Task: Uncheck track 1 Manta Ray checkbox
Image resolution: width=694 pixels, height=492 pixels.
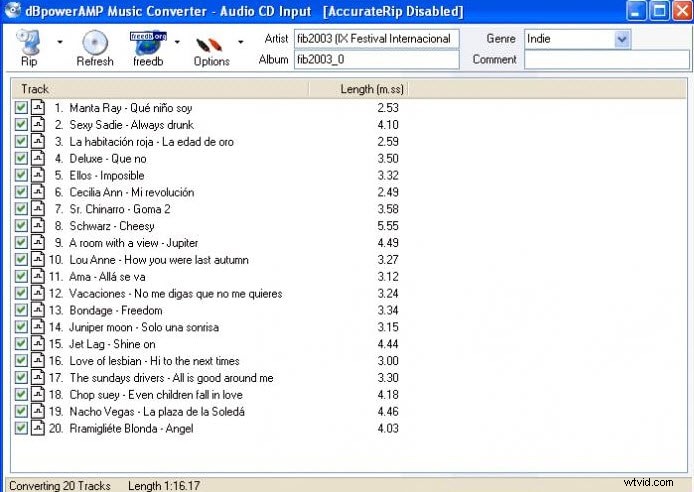Action: 21,108
